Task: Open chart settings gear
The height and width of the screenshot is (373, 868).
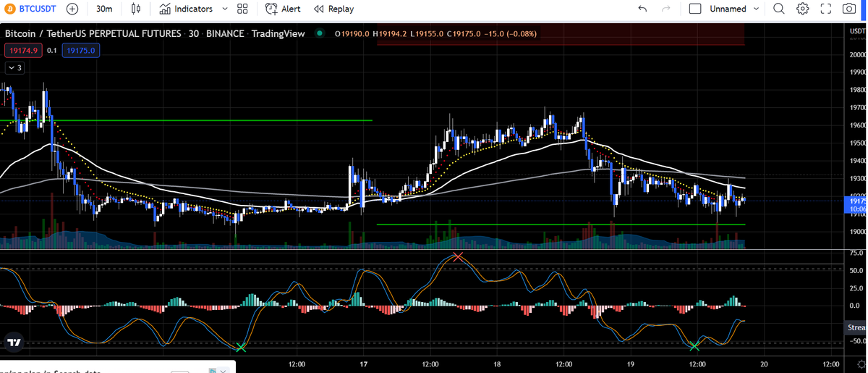Action: (802, 9)
